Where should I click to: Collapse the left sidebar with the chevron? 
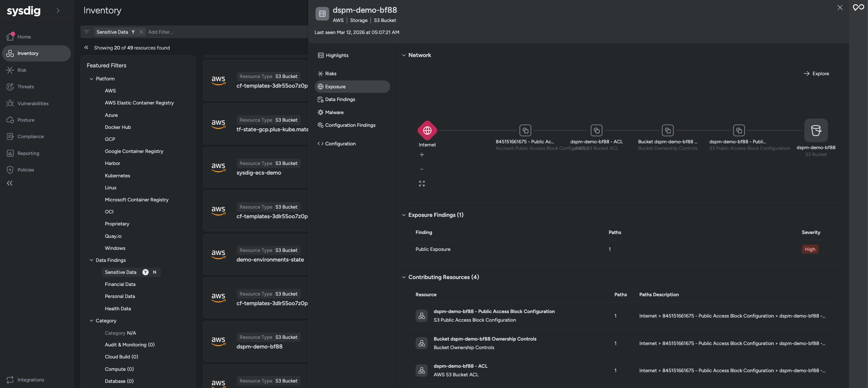(x=10, y=183)
